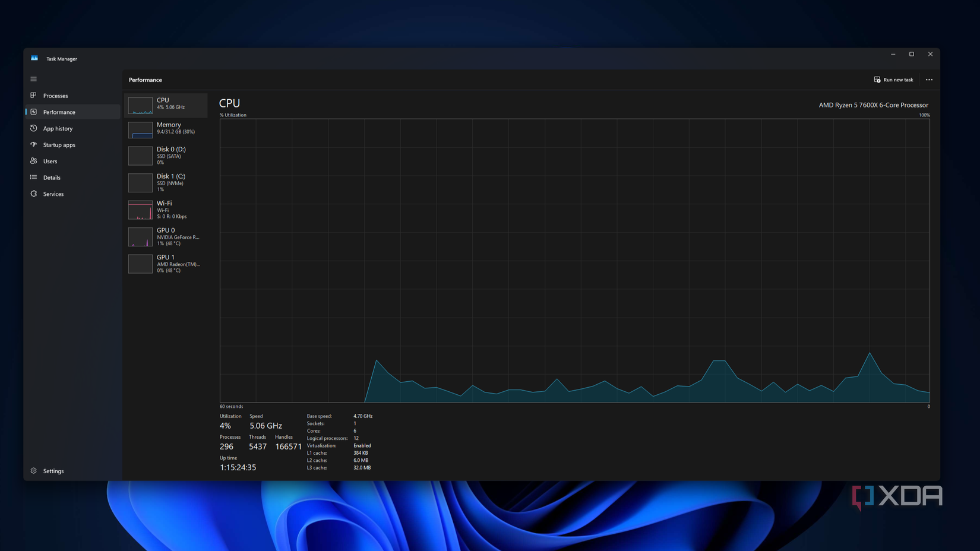Viewport: 980px width, 551px height.
Task: Switch to Startup apps page
Action: 73,145
